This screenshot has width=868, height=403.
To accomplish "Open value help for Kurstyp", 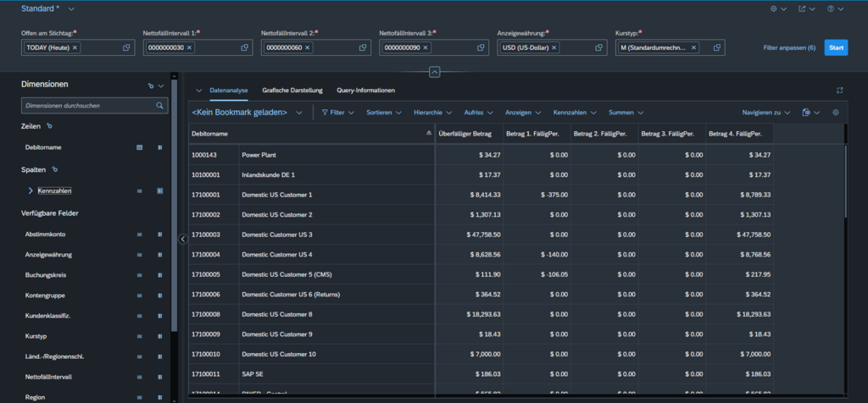I will [717, 47].
